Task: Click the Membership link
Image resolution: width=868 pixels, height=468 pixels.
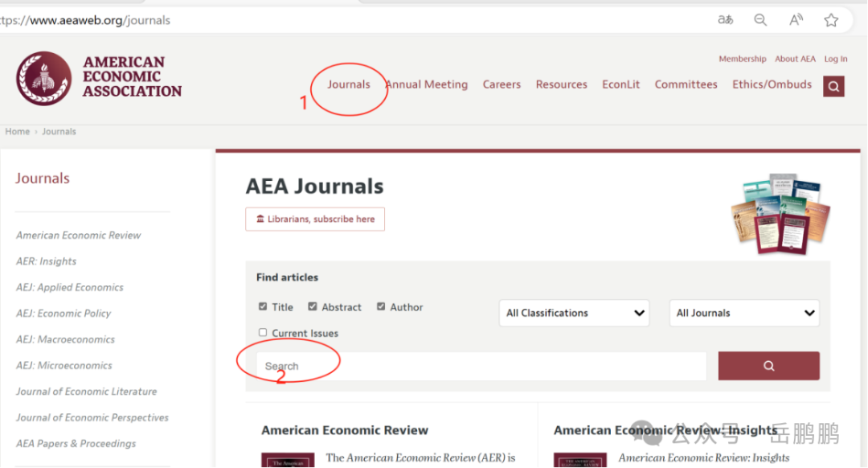Action: point(743,59)
